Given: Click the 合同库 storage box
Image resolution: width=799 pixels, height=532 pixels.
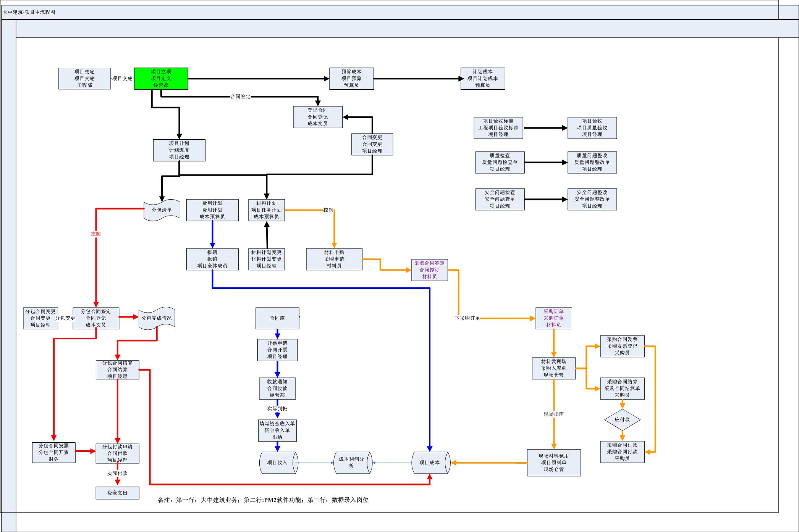Looking at the screenshot, I should [277, 318].
